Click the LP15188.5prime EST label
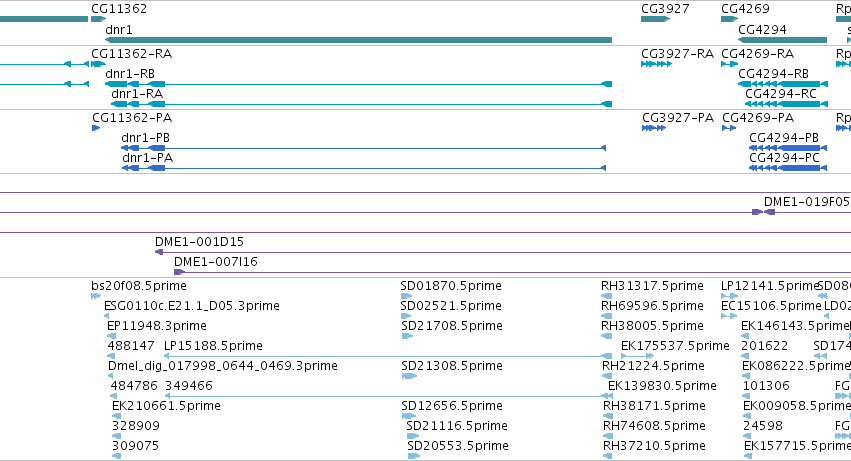This screenshot has height=461, width=851. (x=213, y=346)
